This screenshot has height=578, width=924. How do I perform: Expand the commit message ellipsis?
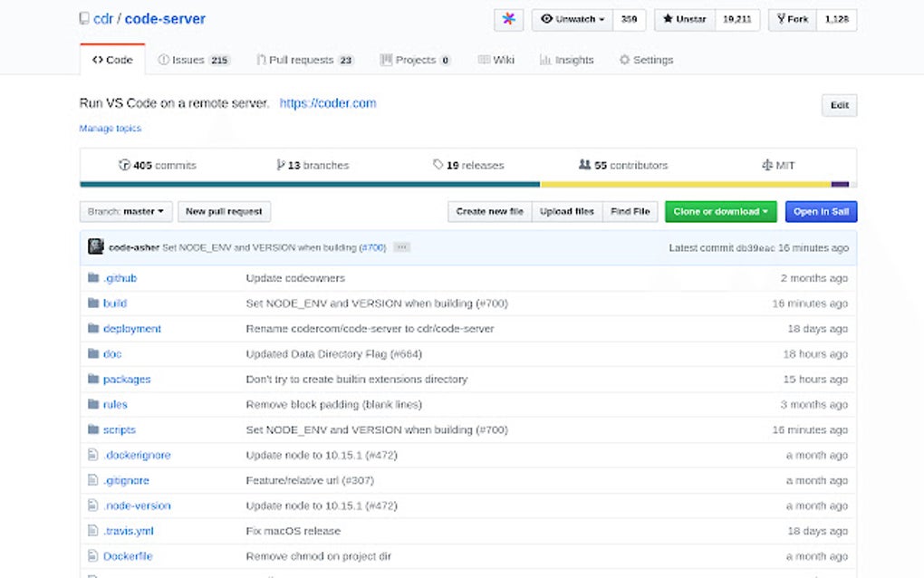click(x=400, y=246)
